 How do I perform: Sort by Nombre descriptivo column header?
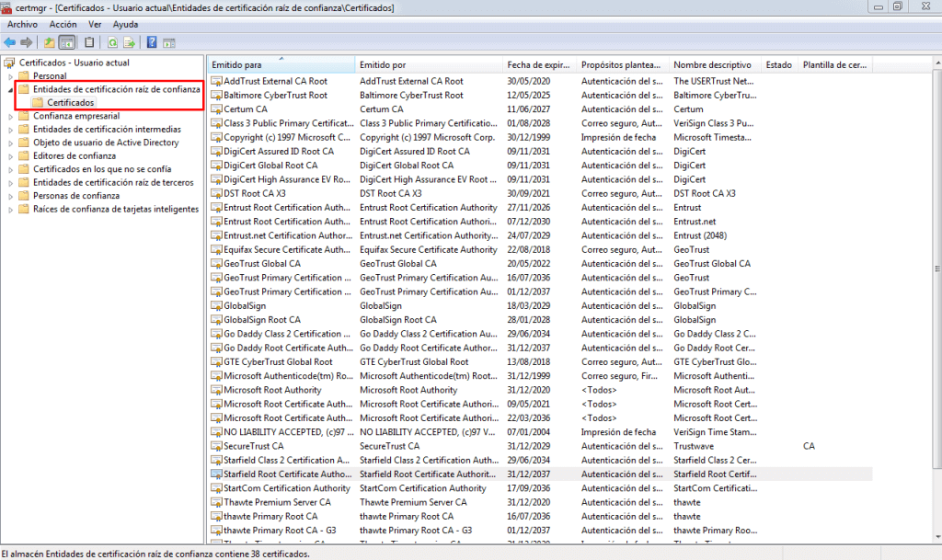(715, 64)
